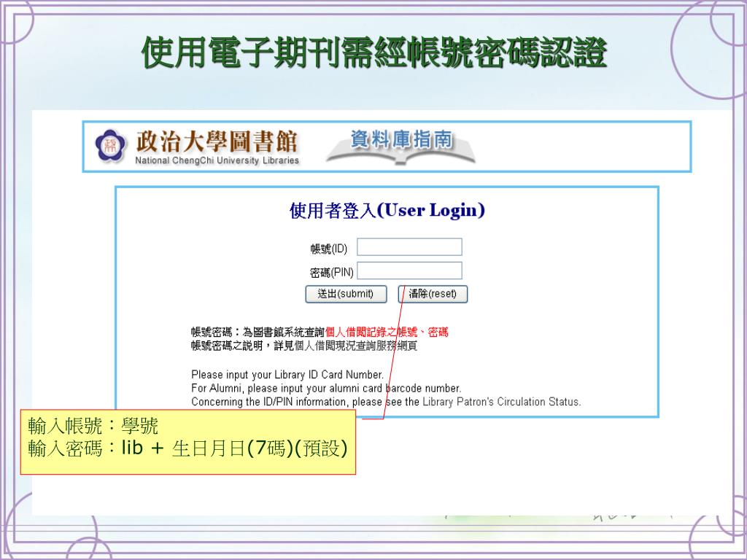This screenshot has height=560, width=747.
Task: Click the 清除(reset) button
Action: (433, 294)
